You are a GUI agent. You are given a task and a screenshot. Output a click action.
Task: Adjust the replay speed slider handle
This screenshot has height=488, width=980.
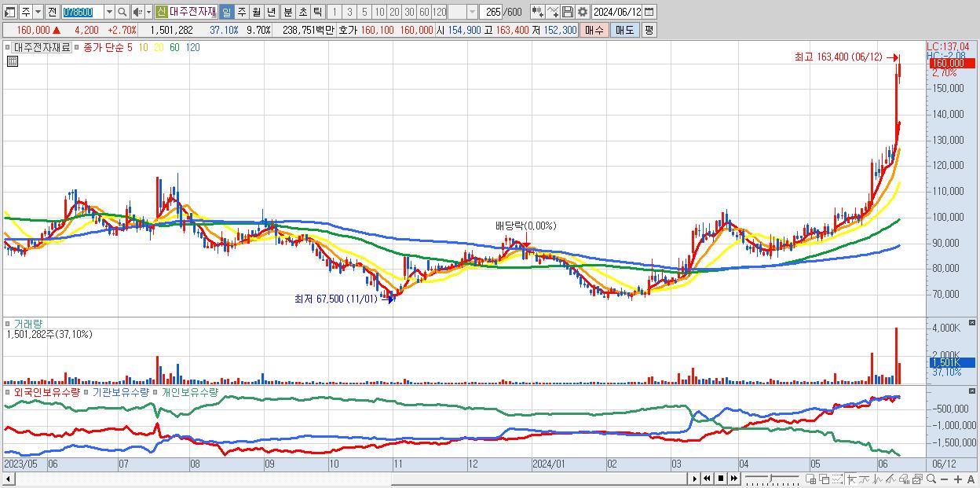coord(770,478)
